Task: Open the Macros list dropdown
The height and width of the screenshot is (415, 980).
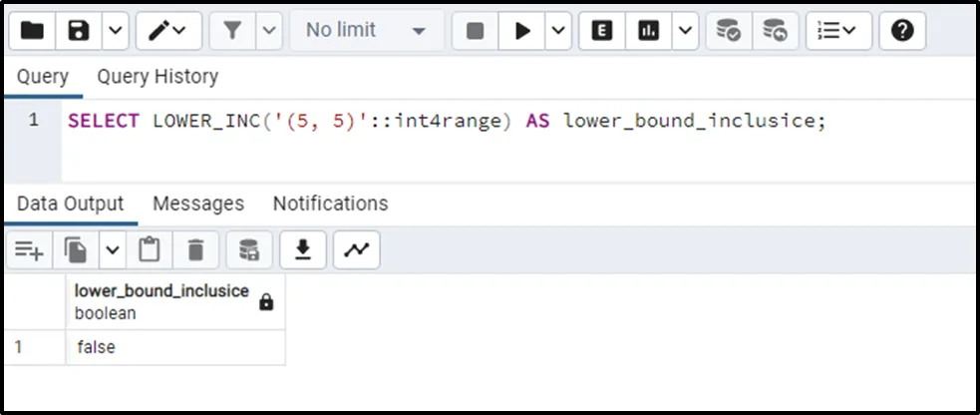Action: coord(837,31)
